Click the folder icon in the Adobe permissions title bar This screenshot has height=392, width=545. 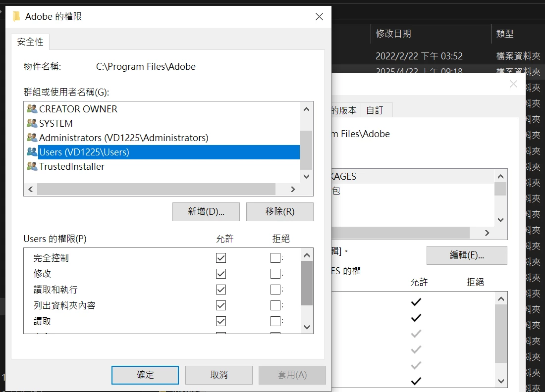(16, 16)
